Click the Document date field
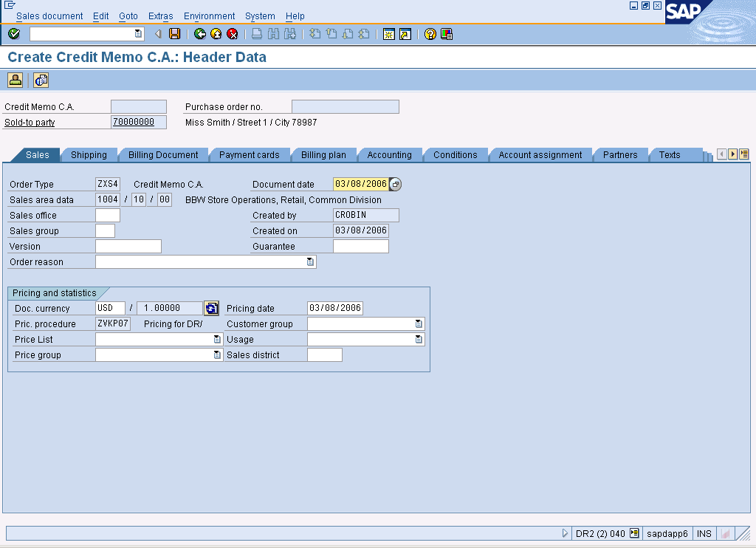The width and height of the screenshot is (756, 548). (360, 184)
